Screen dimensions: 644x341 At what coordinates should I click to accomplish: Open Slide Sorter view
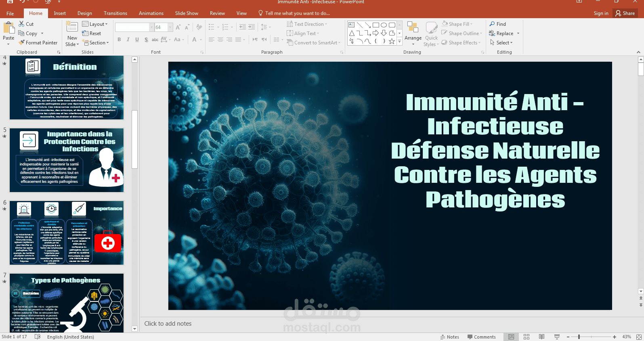[x=527, y=337]
